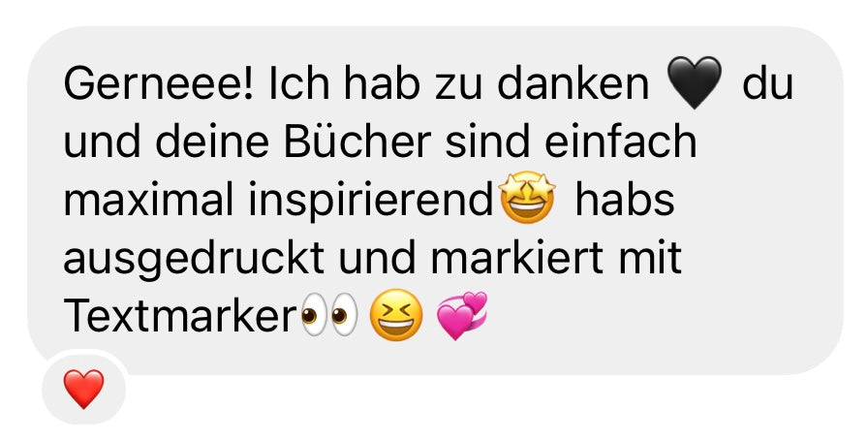Viewport: 868px width, 441px height.
Task: Click the word 'markiert'
Action: [x=516, y=258]
